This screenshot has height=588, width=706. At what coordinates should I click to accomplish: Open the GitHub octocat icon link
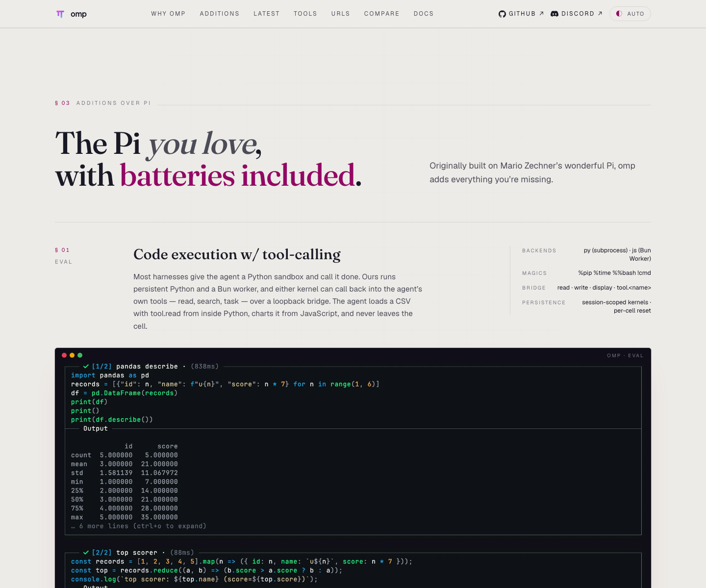click(x=502, y=14)
